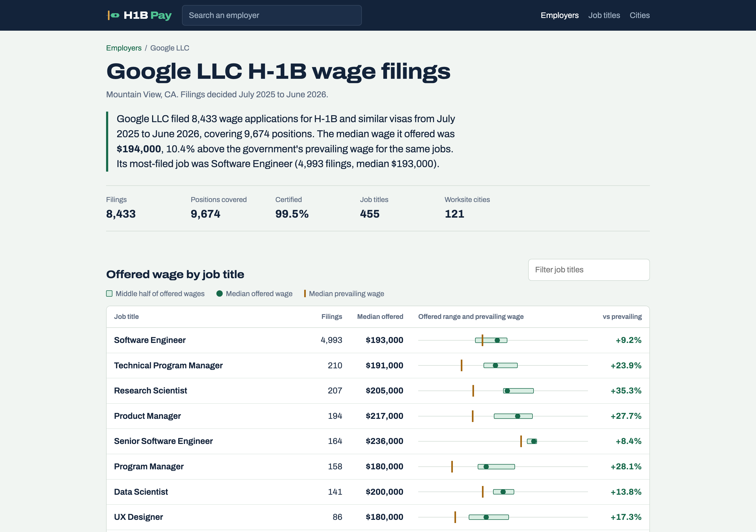Click the Filings 8,433 stat
This screenshot has width=756, height=532.
click(x=121, y=208)
